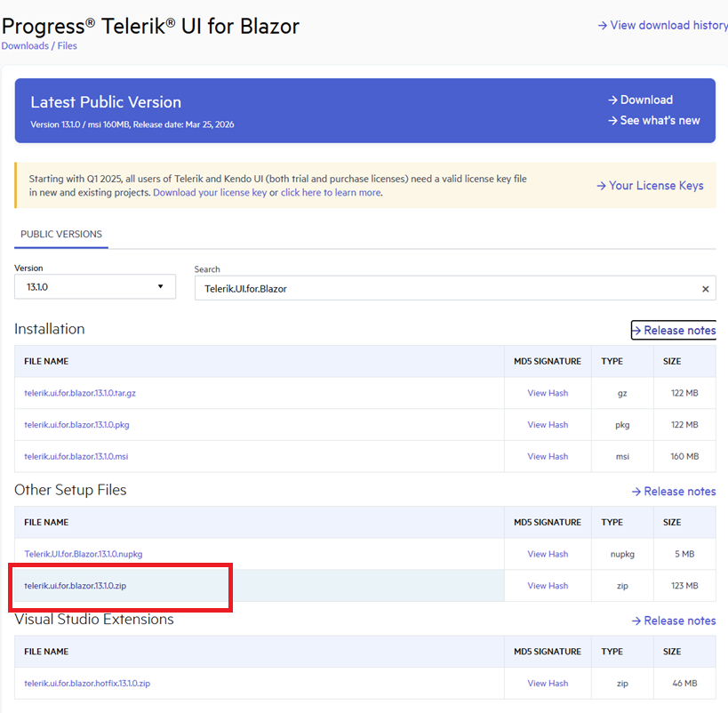
Task: Open Visual Studio Extensions Release notes
Action: (674, 621)
